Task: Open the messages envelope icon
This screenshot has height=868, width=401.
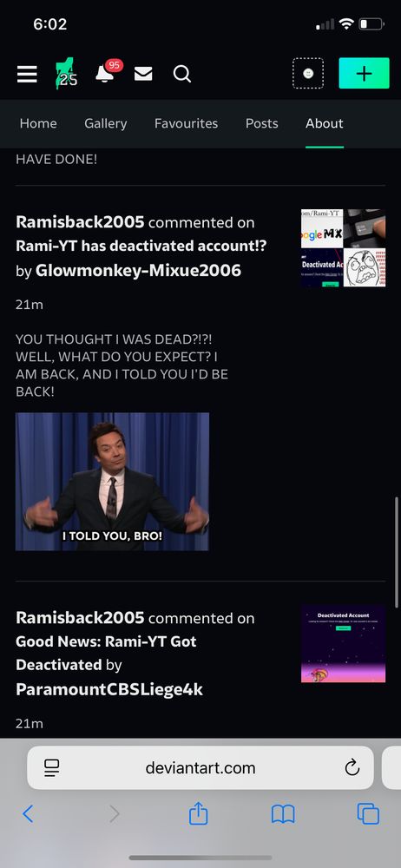Action: pos(143,74)
